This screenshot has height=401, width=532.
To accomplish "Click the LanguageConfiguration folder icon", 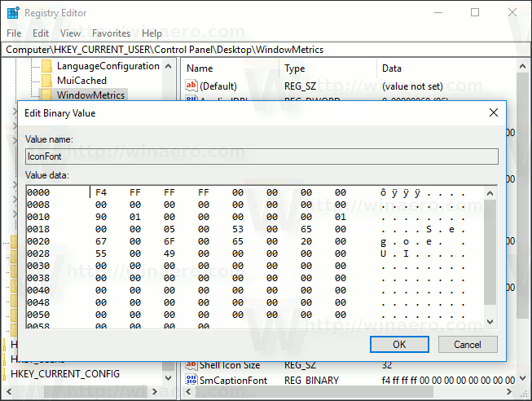I will click(x=47, y=66).
